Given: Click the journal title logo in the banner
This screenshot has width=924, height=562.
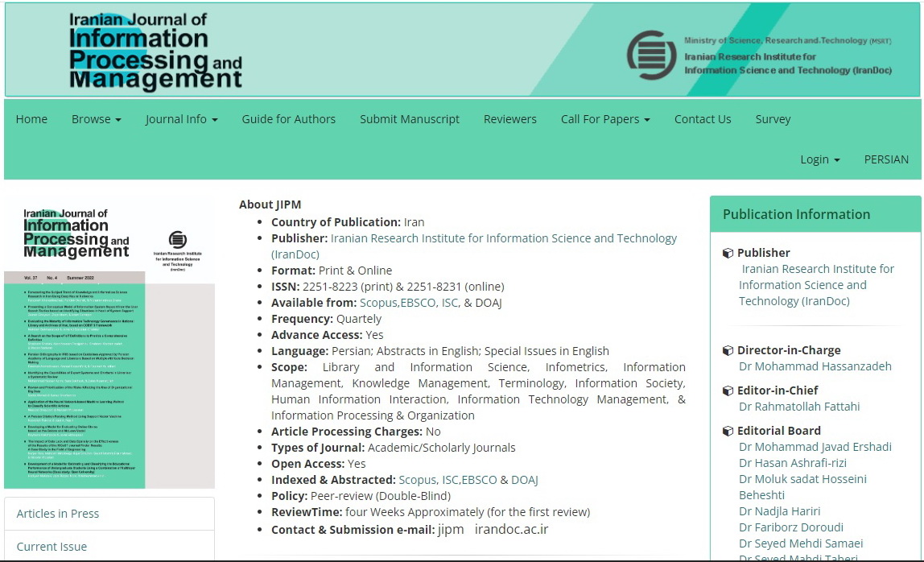Looking at the screenshot, I should click(x=155, y=51).
